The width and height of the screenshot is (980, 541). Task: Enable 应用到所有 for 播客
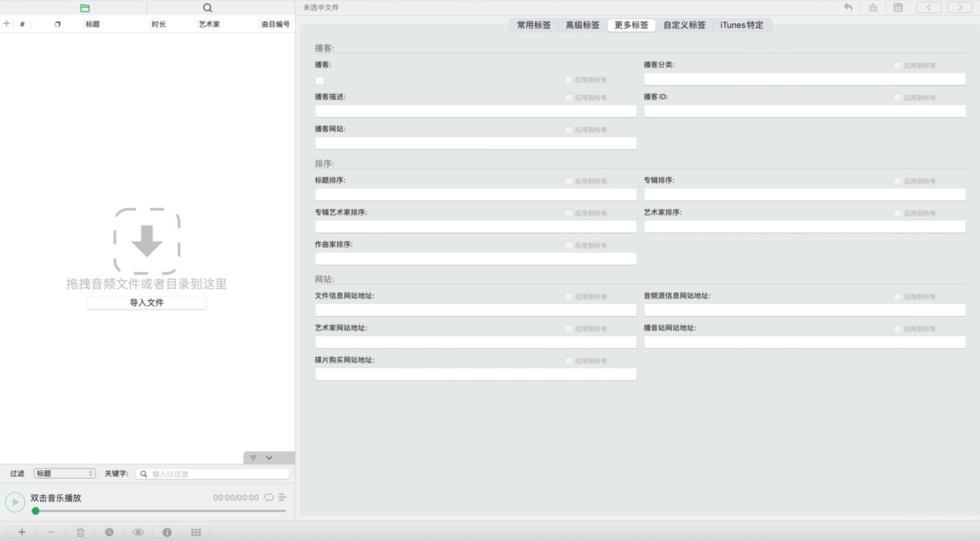[568, 79]
